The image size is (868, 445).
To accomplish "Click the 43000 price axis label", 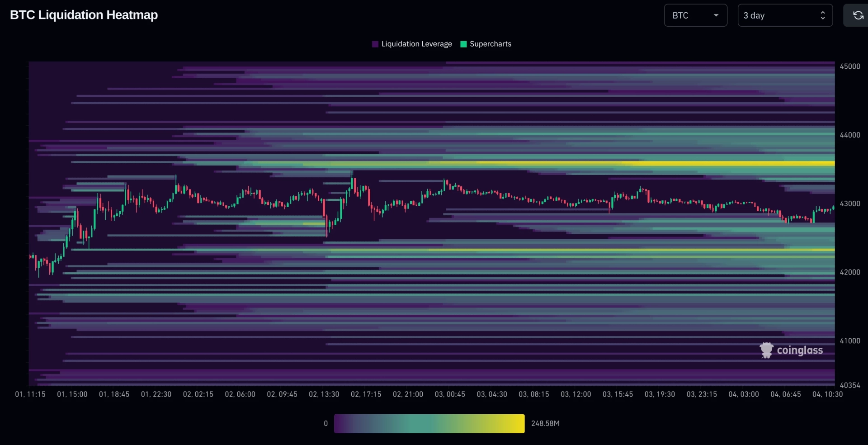I will pyautogui.click(x=850, y=204).
